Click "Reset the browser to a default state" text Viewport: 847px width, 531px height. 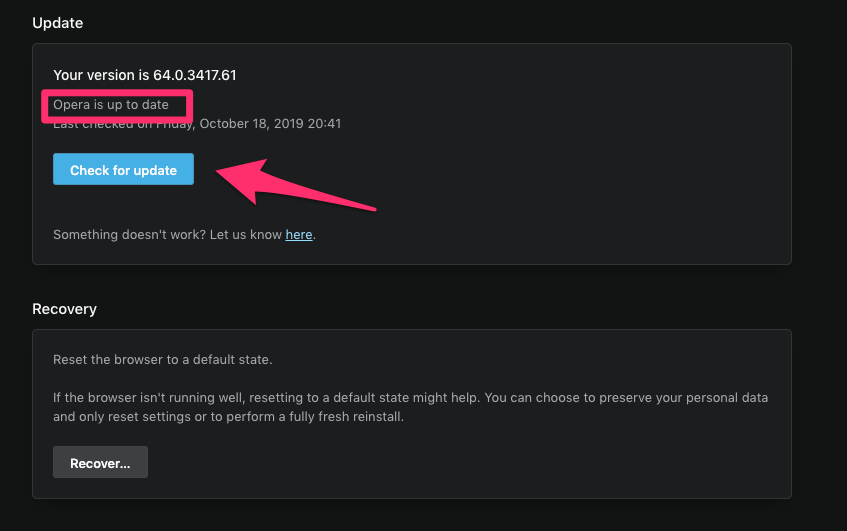(x=162, y=359)
